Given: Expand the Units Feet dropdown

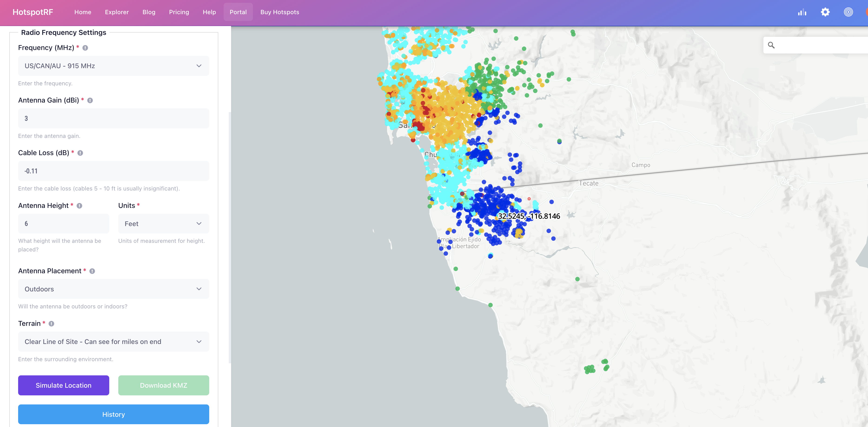Looking at the screenshot, I should 163,224.
